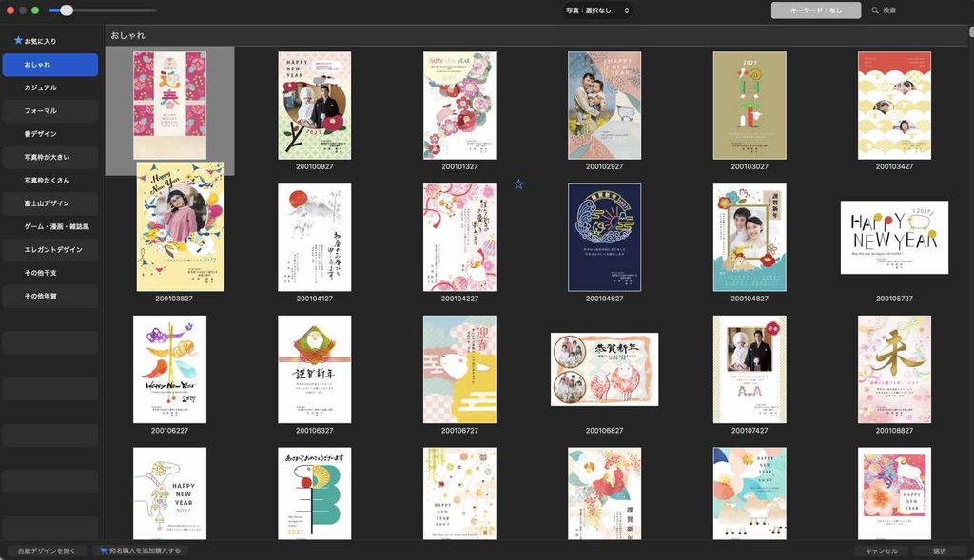The height and width of the screenshot is (560, 974).
Task: Switch to the フォーマル category
Action: 50,111
